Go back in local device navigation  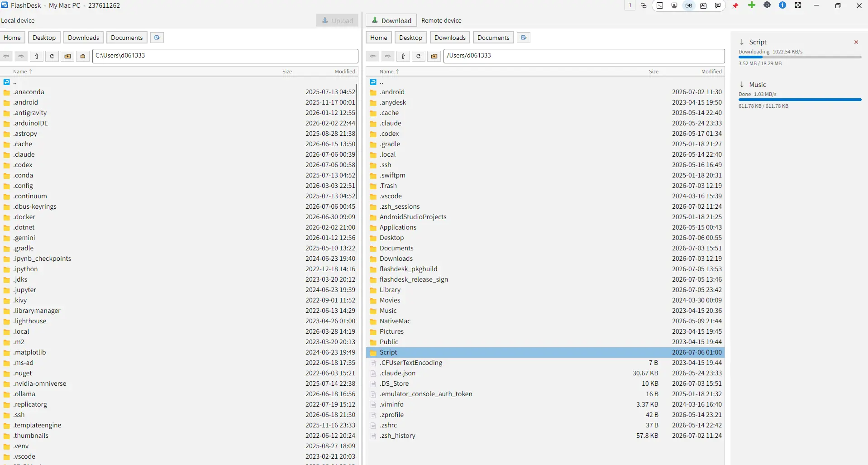(x=6, y=56)
